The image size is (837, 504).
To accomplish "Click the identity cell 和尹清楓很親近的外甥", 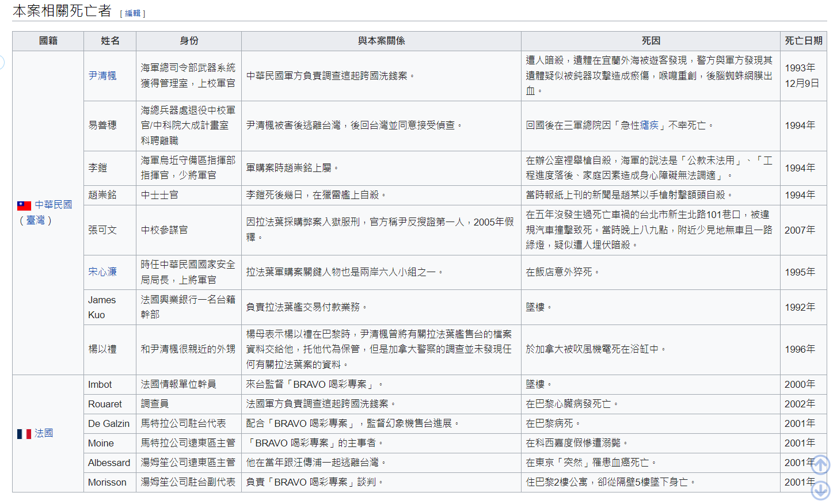I will [x=189, y=349].
